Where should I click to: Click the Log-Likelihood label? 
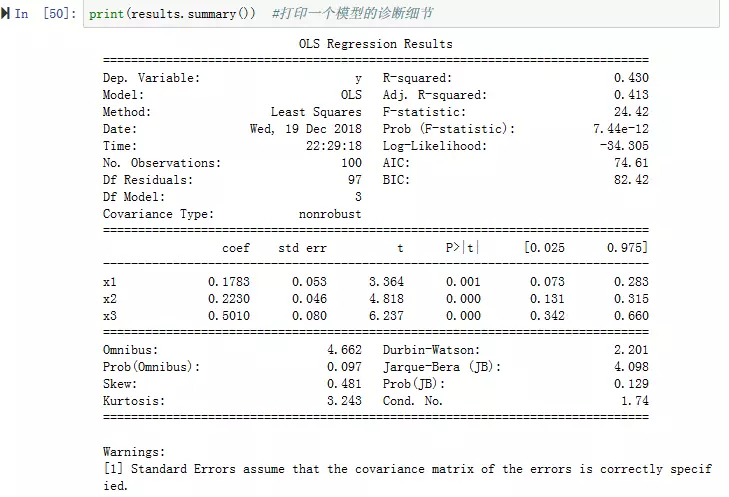point(434,146)
